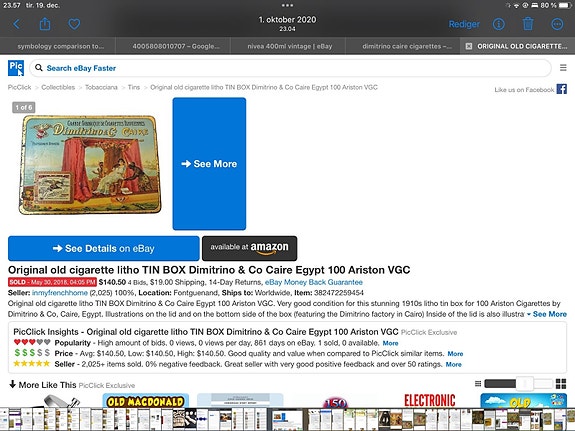Click the item title heading
This screenshot has height=431, width=575.
[209, 270]
